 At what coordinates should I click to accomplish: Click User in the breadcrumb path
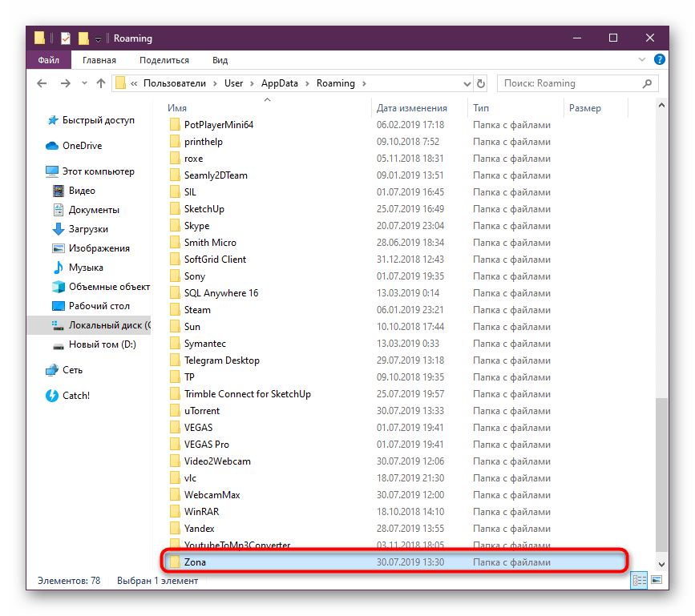click(233, 83)
